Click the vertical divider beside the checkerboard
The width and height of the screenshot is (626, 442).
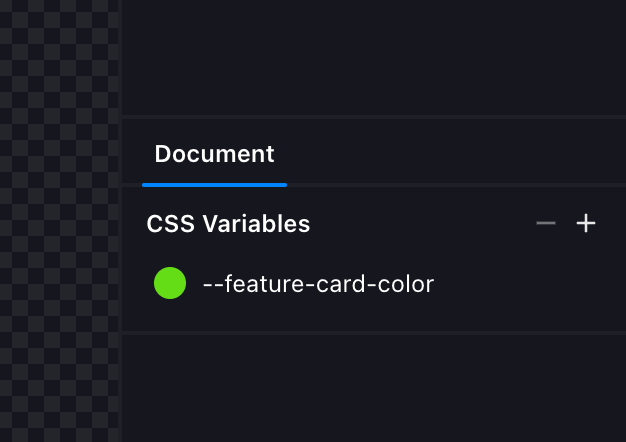[121, 220]
